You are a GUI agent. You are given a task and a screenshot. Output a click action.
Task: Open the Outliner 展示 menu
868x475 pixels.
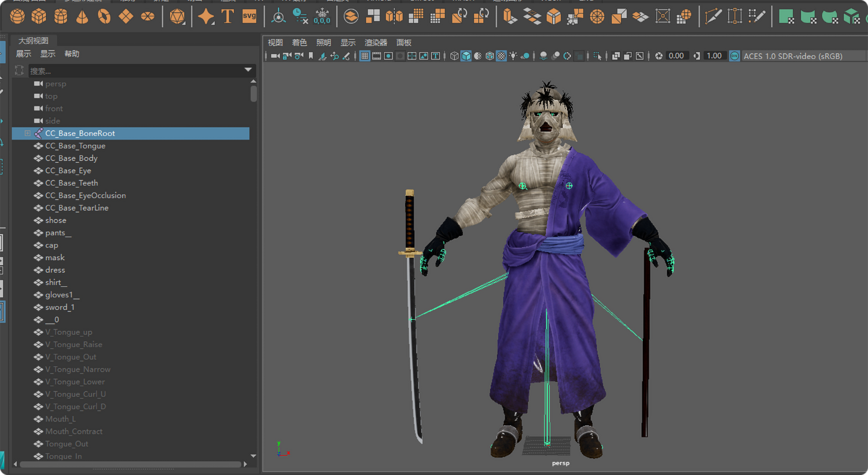pos(24,54)
